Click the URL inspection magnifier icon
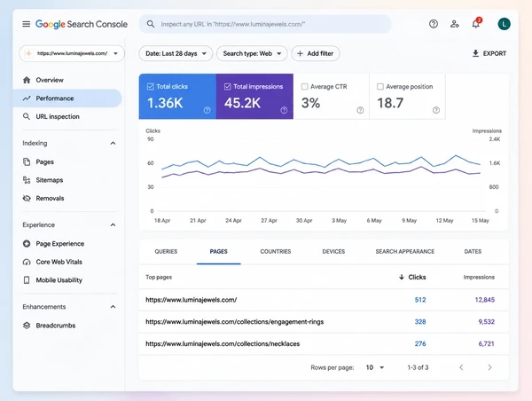Screen dimensions: 532x401 pos(27,116)
